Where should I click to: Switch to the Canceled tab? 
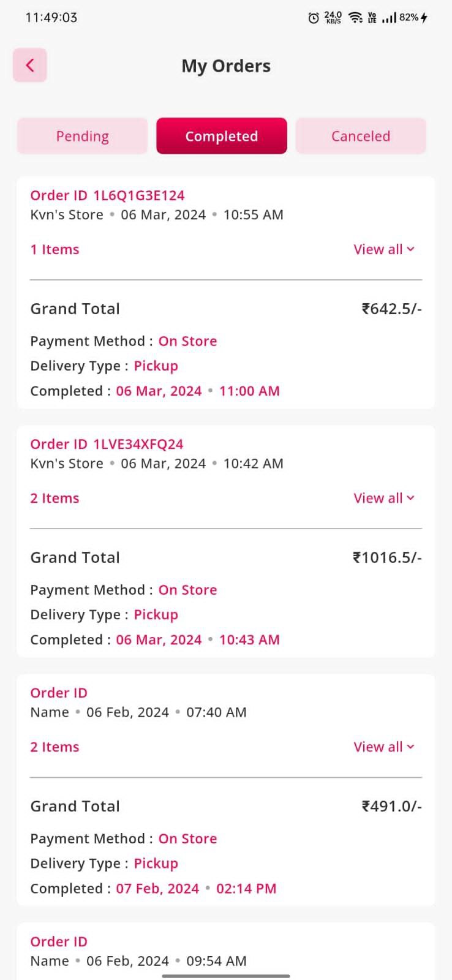(x=361, y=136)
